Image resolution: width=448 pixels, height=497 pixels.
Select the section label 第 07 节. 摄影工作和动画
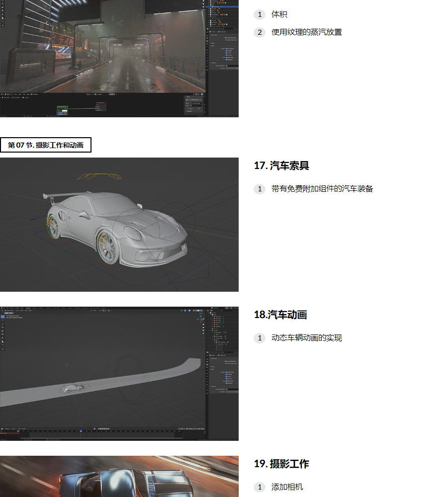tap(46, 145)
